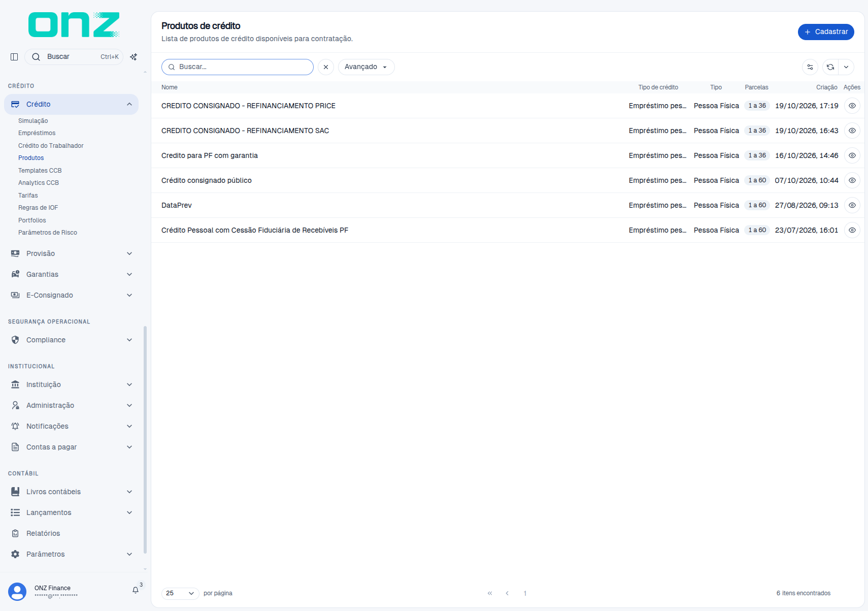Open Parâmetros de Risco in the sidebar
Image resolution: width=868 pixels, height=611 pixels.
tap(48, 233)
